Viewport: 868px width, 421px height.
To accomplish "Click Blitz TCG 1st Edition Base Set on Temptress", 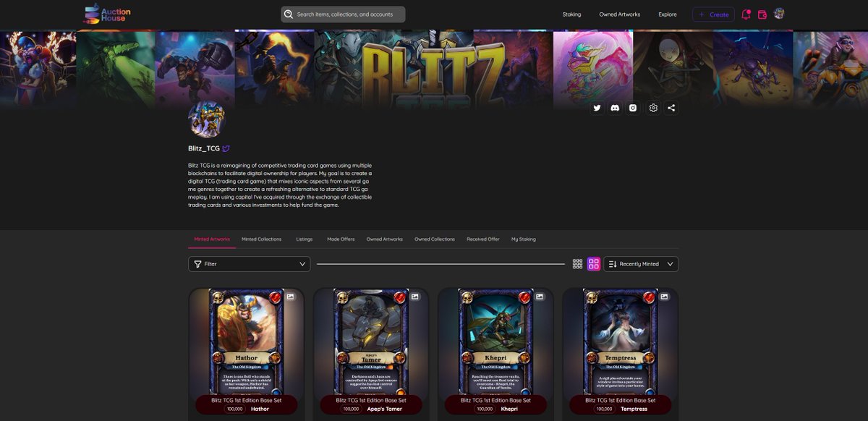I will point(620,400).
